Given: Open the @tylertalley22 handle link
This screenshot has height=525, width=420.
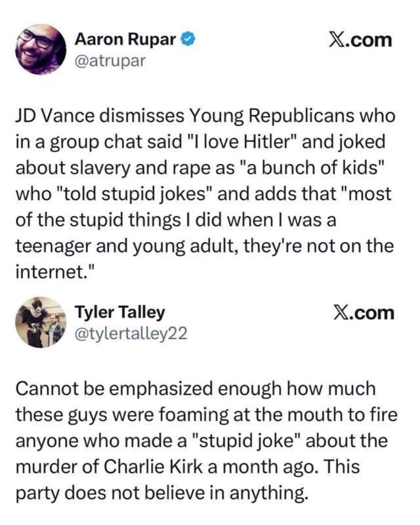Looking at the screenshot, I should coord(131,333).
